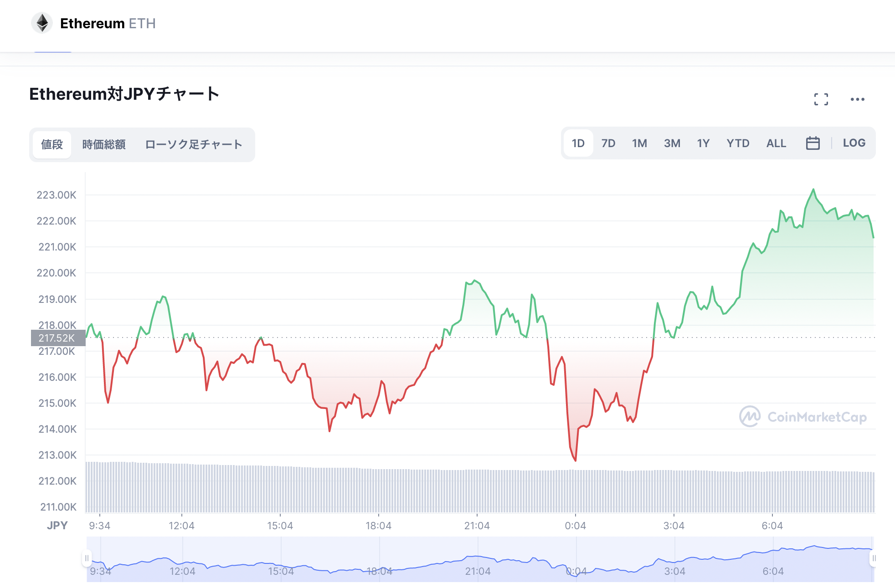
Task: Click the JPY currency label
Action: (57, 526)
